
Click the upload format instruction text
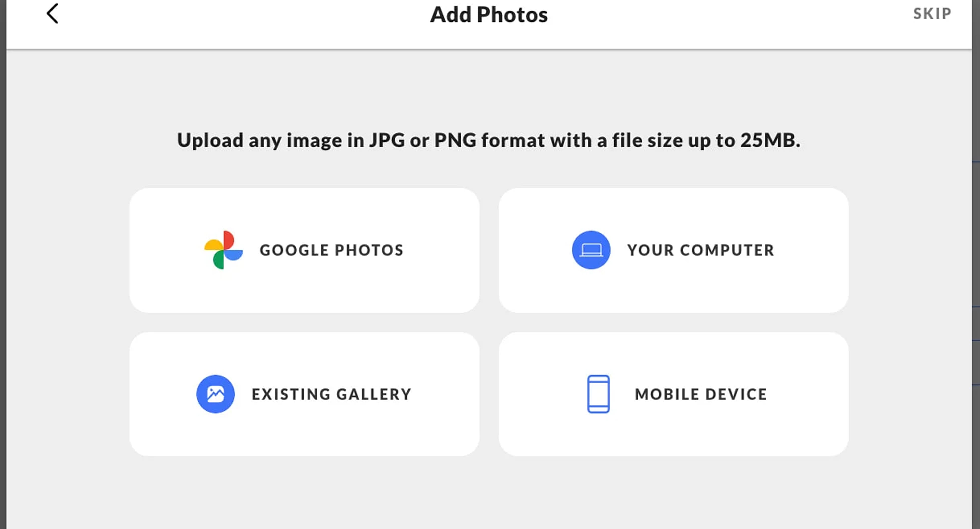pos(489,140)
